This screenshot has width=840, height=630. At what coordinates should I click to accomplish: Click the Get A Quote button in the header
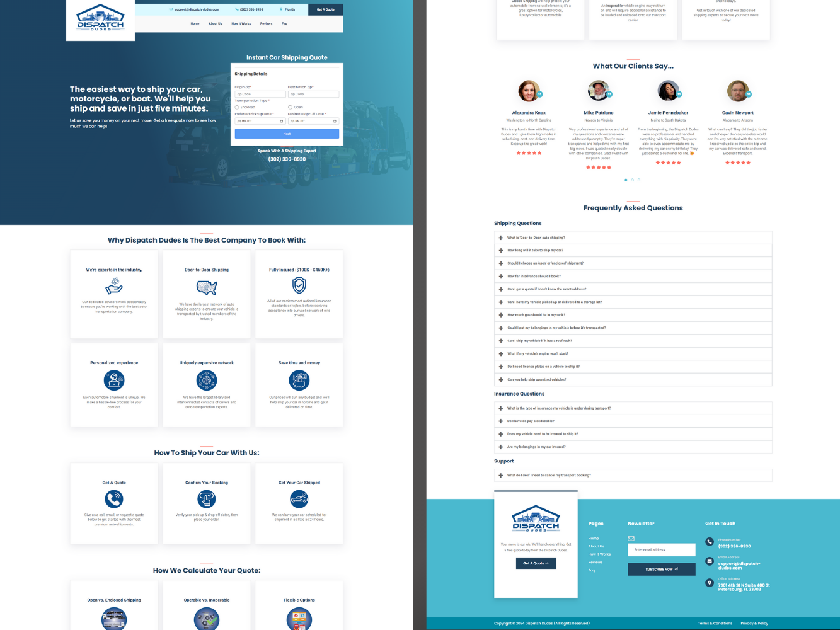326,9
